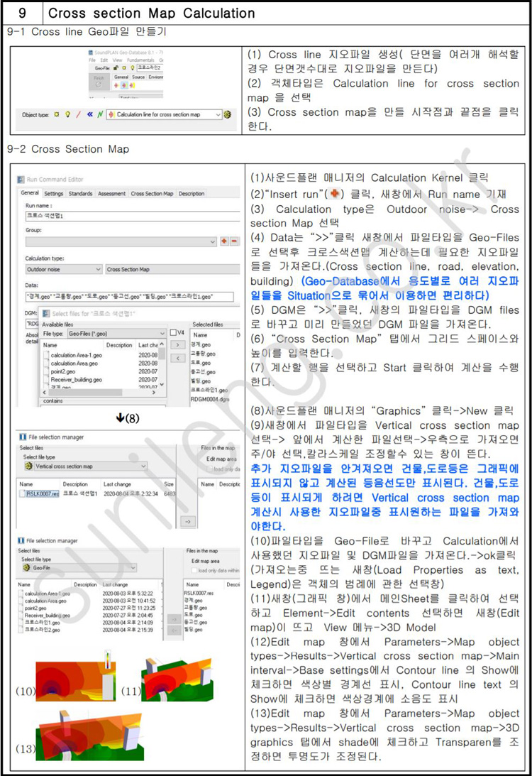Switch to Source tab in Geo-Database
The image size is (532, 776).
(138, 77)
